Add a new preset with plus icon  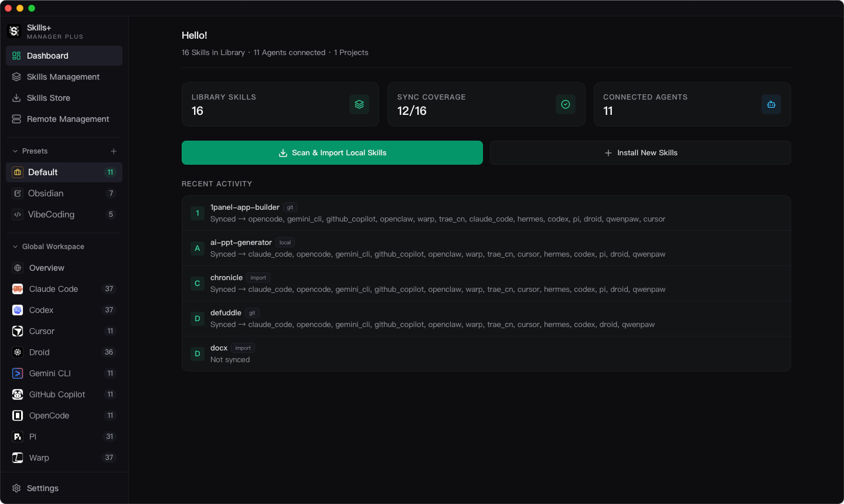pos(114,151)
